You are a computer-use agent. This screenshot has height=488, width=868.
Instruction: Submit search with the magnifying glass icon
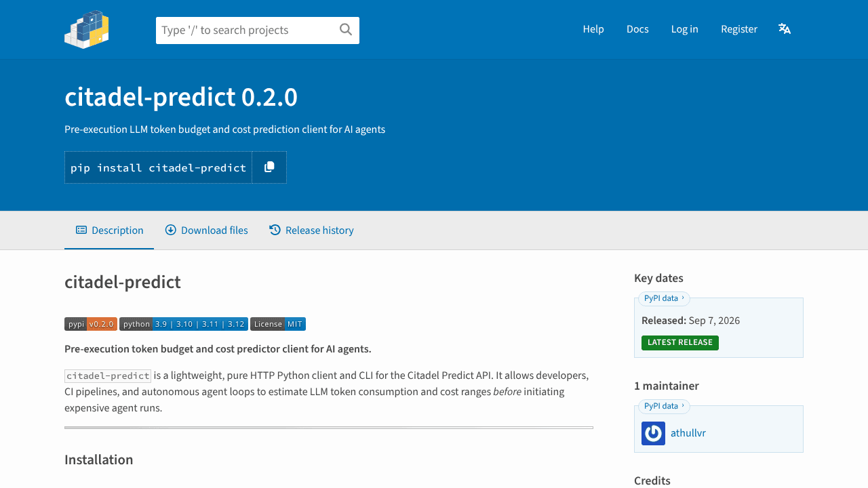[346, 29]
